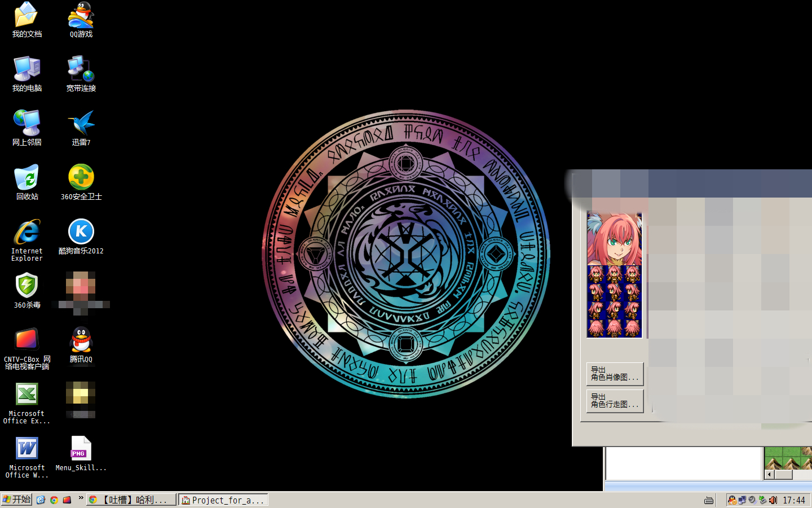812x508 pixels.
Task: Switch to the 【吐槽】哈利... Chrome taskbar window
Action: 131,500
